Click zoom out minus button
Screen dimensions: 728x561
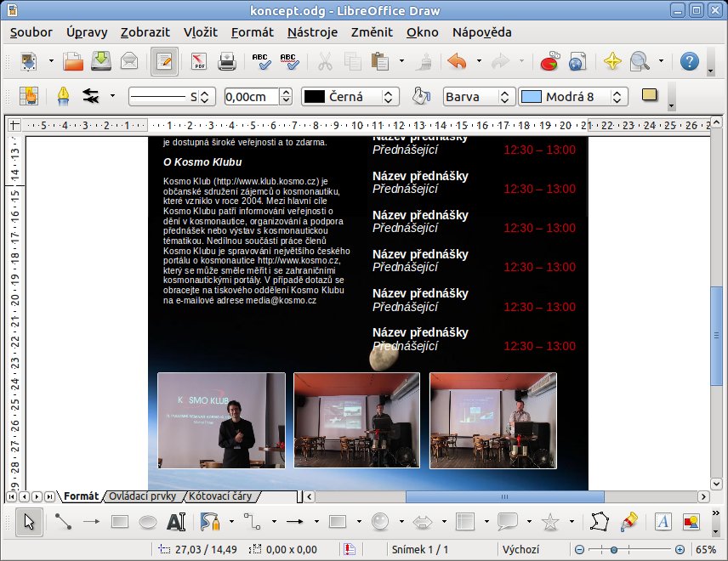point(579,550)
